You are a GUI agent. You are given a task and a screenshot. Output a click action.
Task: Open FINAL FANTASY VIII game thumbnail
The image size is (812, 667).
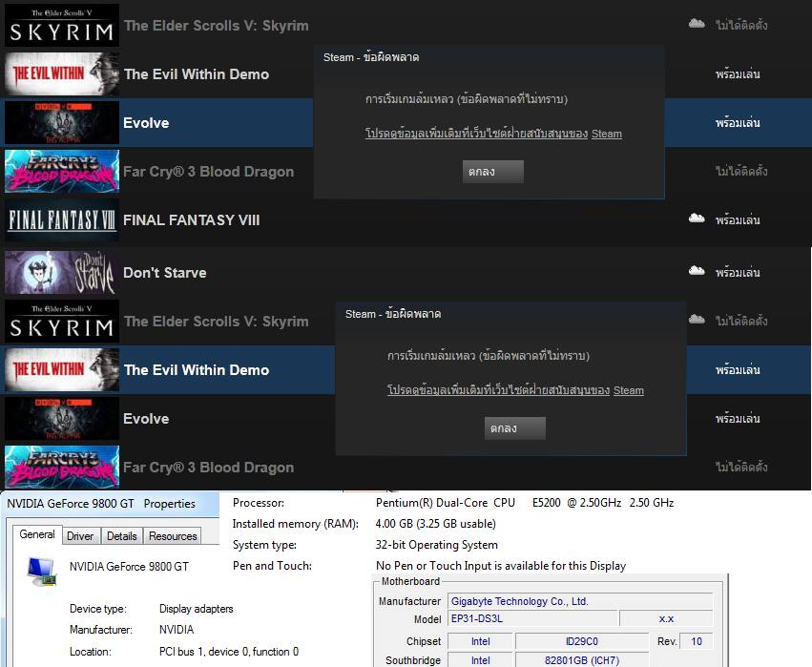62,219
